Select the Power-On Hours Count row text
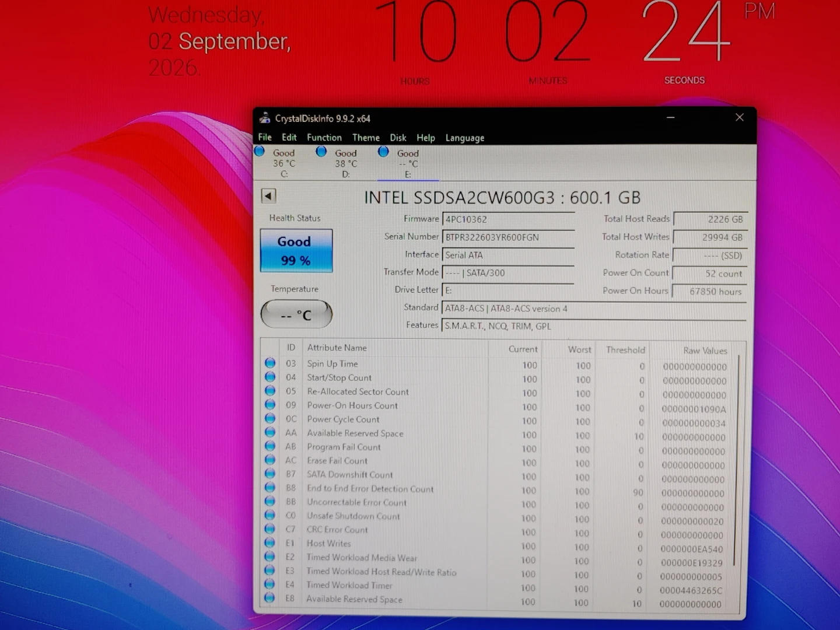 (352, 405)
